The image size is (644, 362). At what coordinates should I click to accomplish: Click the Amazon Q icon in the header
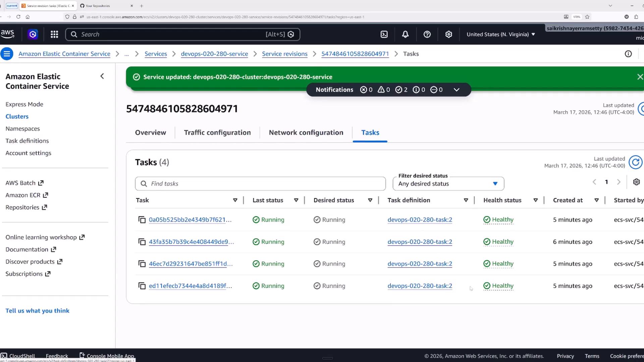point(33,34)
